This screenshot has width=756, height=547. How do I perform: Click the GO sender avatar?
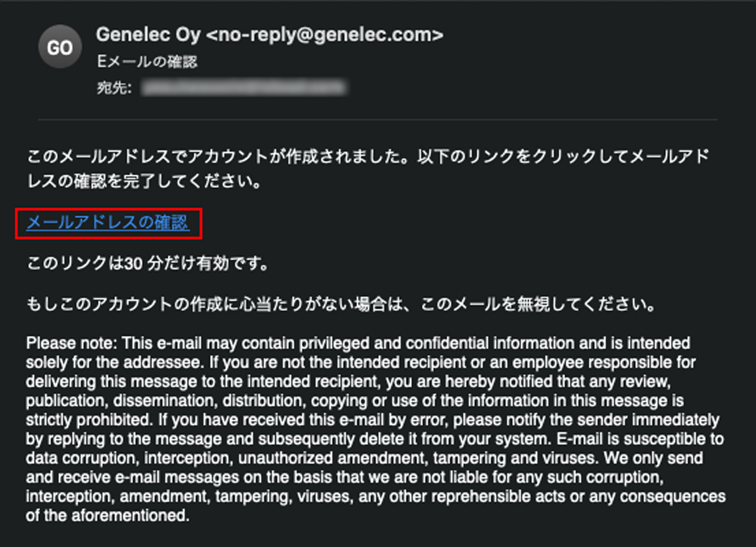[x=60, y=47]
